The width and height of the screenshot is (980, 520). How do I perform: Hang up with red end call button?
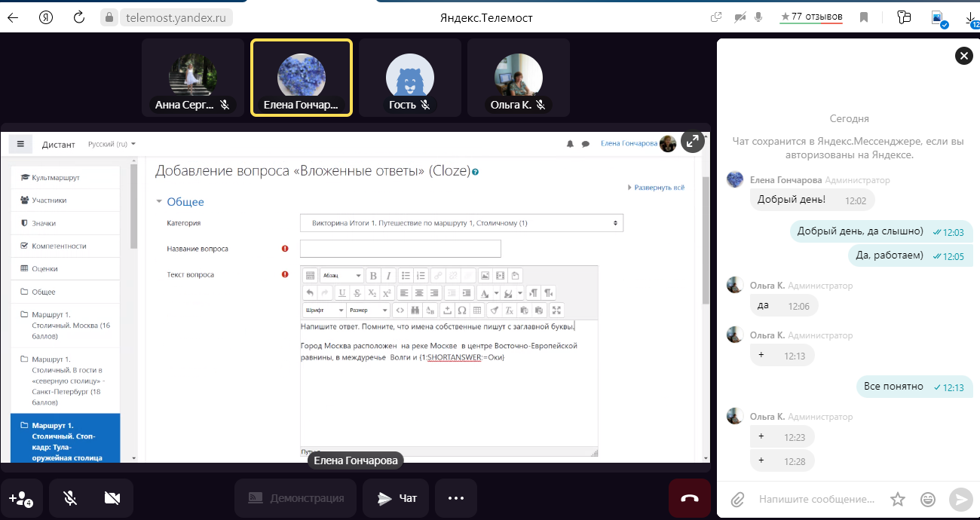[689, 498]
